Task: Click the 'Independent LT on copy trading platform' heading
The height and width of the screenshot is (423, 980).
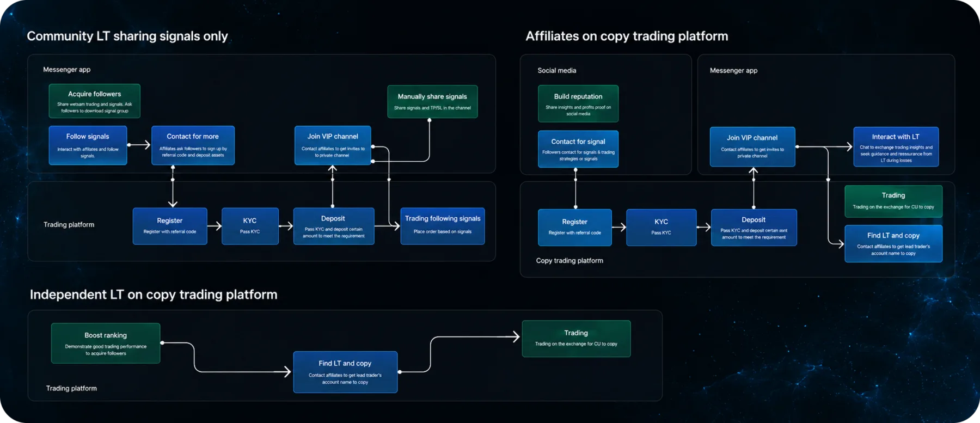Action: tap(154, 295)
